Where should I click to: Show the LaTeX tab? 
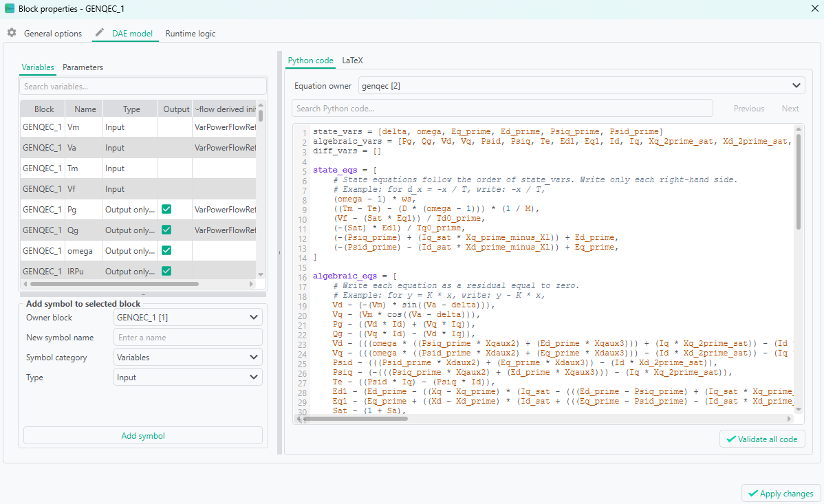[352, 61]
